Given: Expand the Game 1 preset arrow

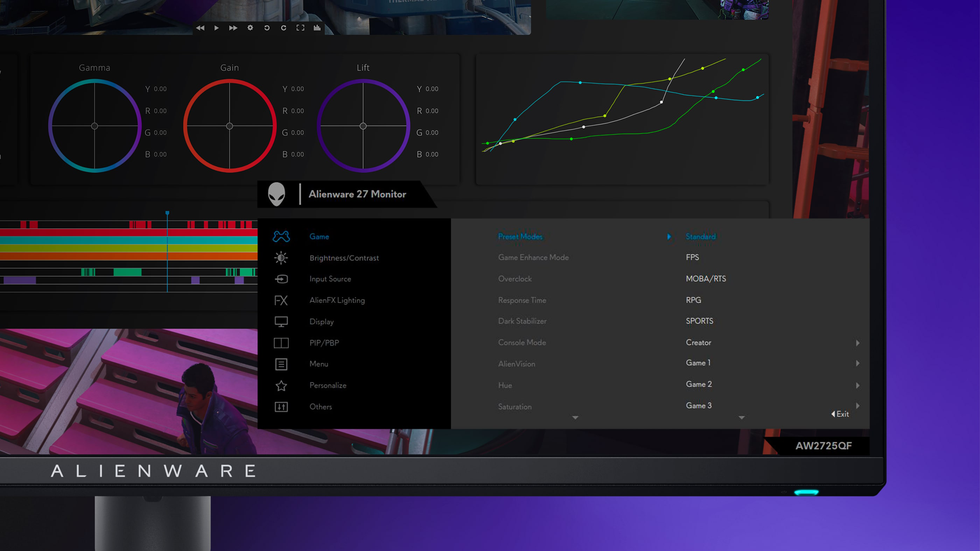Looking at the screenshot, I should 857,363.
